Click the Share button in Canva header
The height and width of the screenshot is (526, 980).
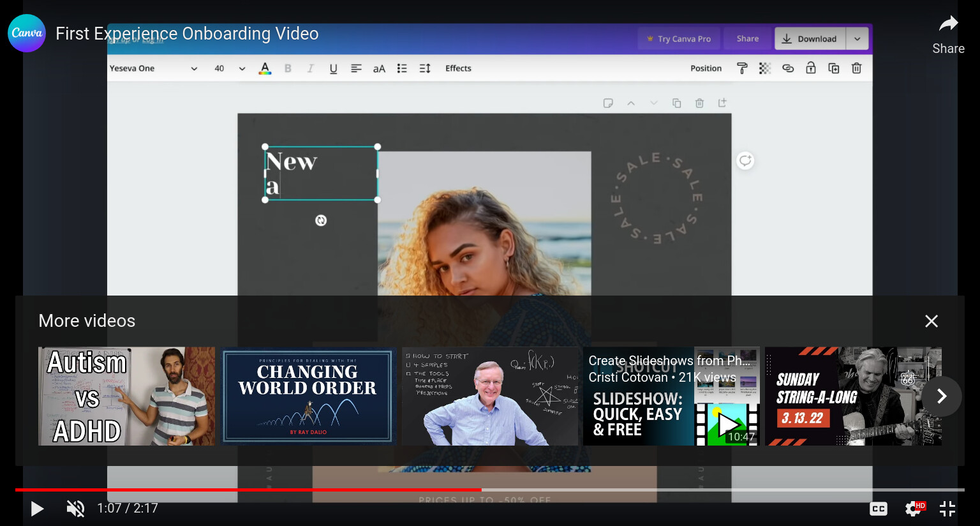coord(748,39)
